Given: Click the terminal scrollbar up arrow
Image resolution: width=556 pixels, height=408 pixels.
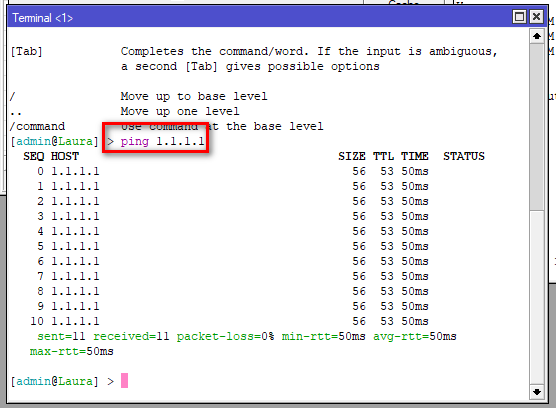Looking at the screenshot, I should [x=537, y=36].
